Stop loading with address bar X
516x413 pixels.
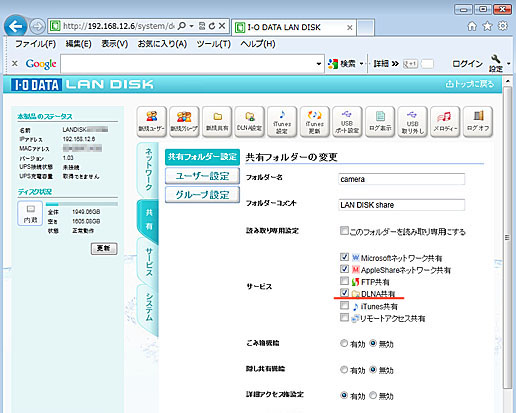(x=222, y=26)
